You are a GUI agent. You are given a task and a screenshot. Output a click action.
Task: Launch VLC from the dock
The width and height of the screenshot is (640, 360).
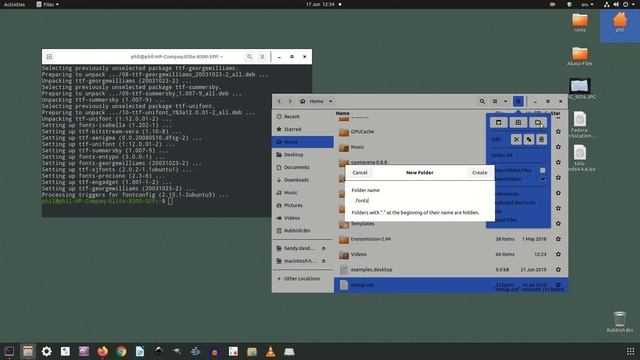coord(271,351)
